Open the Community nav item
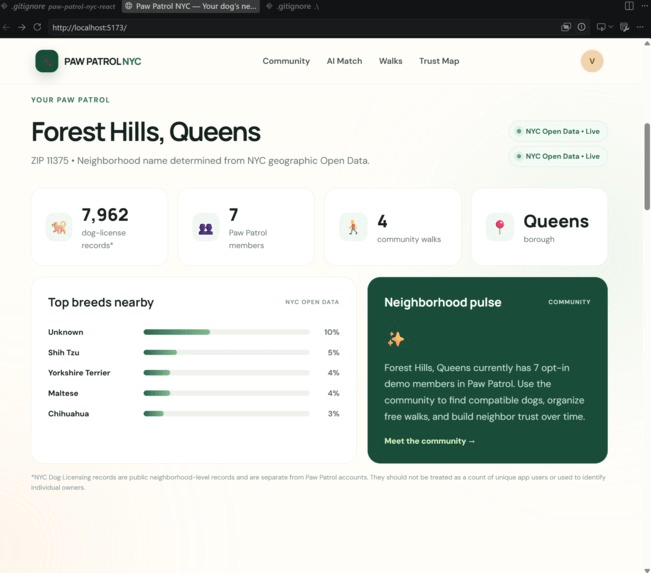Viewport: 651px width, 573px height. 286,61
